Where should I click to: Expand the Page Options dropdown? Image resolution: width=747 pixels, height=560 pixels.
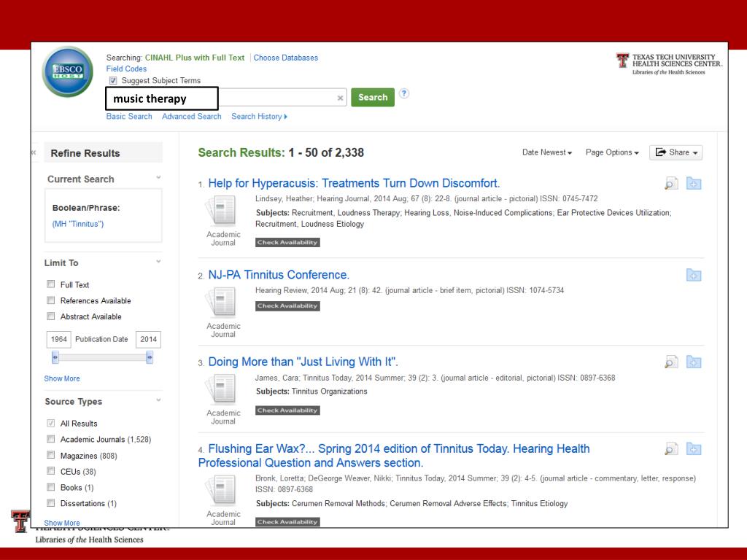(x=612, y=152)
